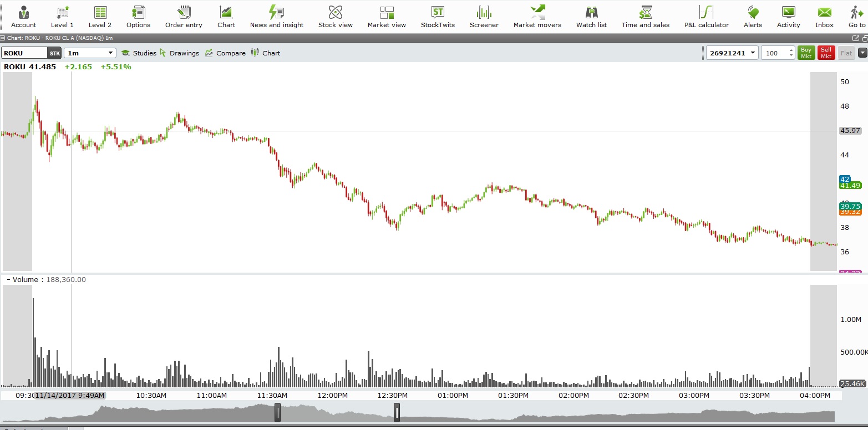Screen dimensions: 868x430
Task: Click the Sell Mkt button
Action: (826, 53)
